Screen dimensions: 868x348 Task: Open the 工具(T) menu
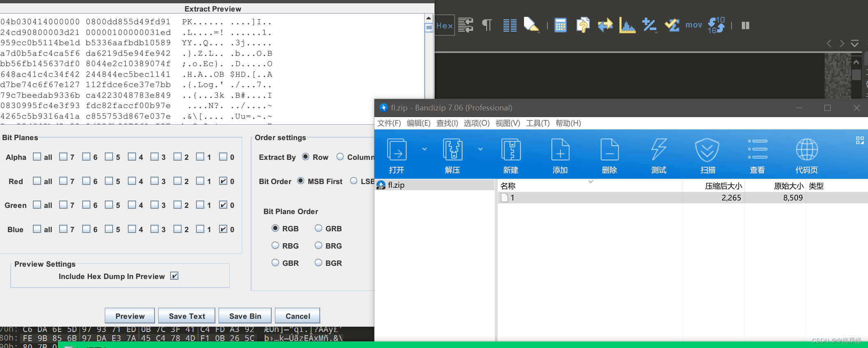(538, 123)
